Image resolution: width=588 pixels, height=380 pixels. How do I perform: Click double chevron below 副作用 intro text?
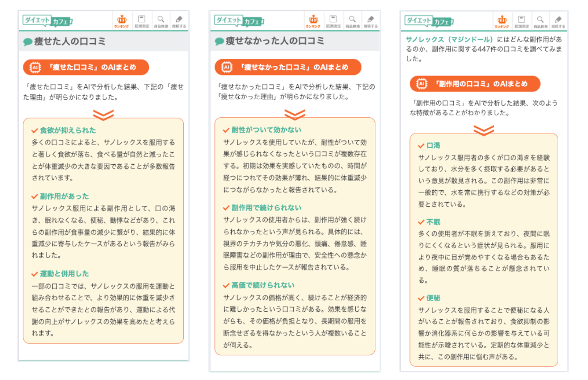click(484, 130)
